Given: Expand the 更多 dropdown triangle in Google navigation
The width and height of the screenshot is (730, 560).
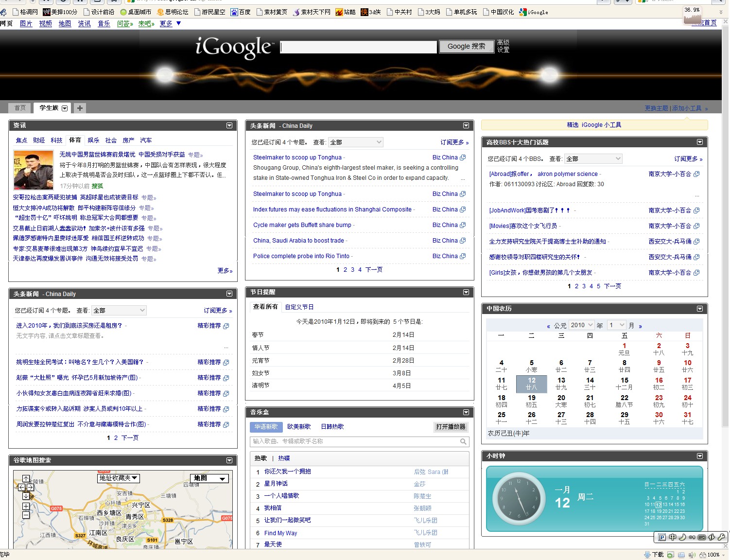Looking at the screenshot, I should 178,23.
